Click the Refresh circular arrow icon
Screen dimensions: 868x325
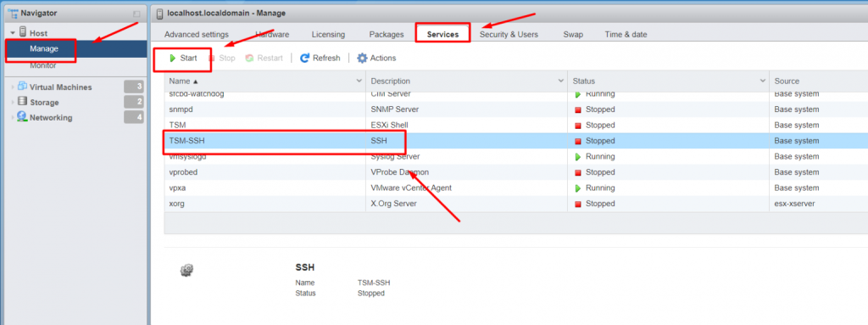coord(304,58)
